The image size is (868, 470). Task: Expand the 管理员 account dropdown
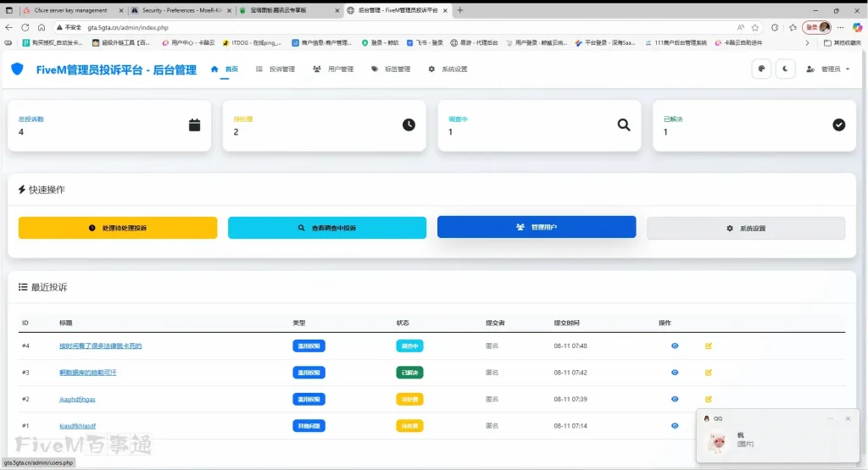[x=828, y=69]
